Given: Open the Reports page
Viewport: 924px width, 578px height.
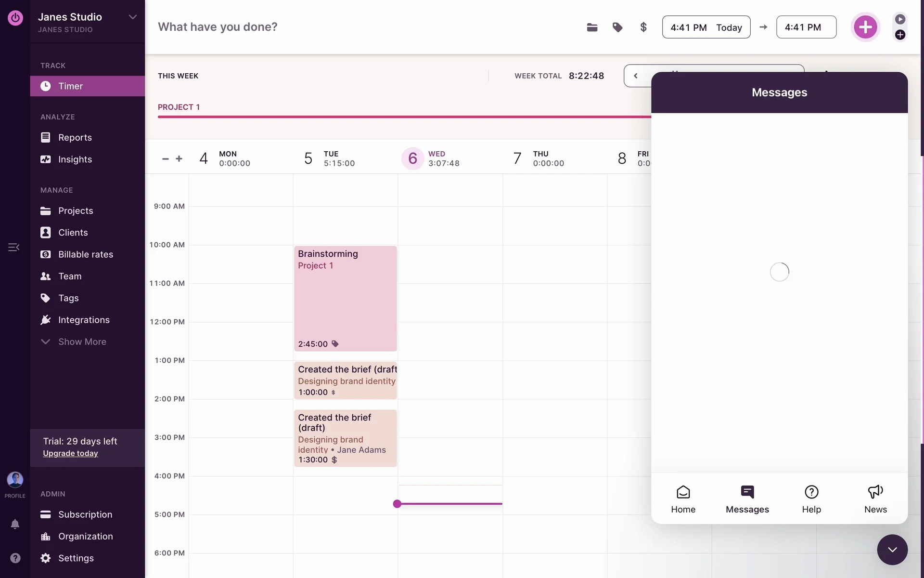Looking at the screenshot, I should point(75,137).
